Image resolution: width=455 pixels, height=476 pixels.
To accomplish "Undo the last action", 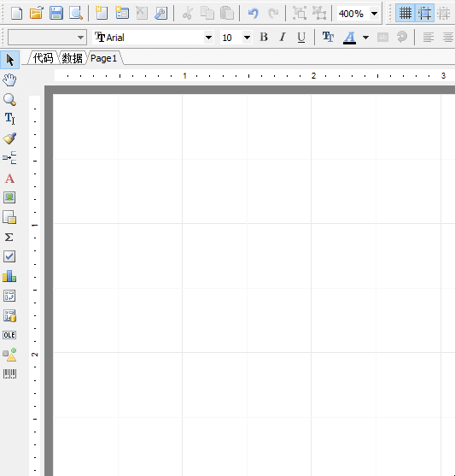I will [254, 14].
